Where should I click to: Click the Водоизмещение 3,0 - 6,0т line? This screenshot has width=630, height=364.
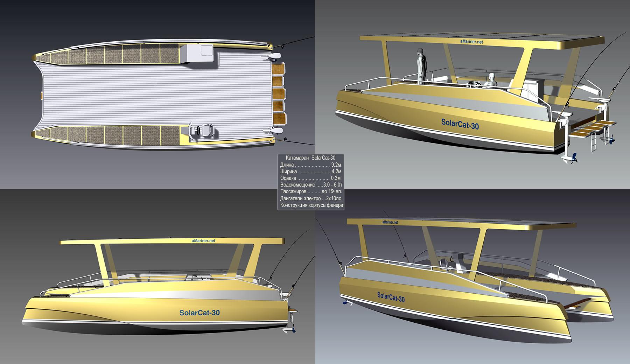(x=310, y=185)
